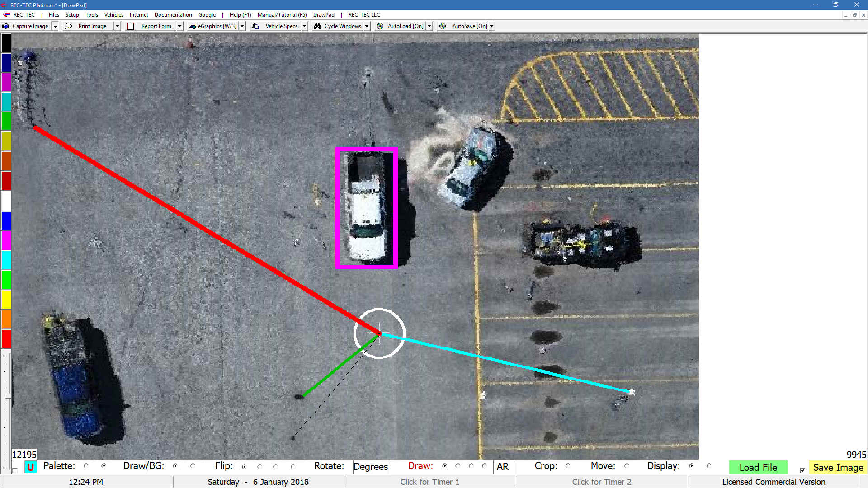Open the AutoSave [On] dropdown arrow
Image resolution: width=868 pixels, height=488 pixels.
[492, 26]
